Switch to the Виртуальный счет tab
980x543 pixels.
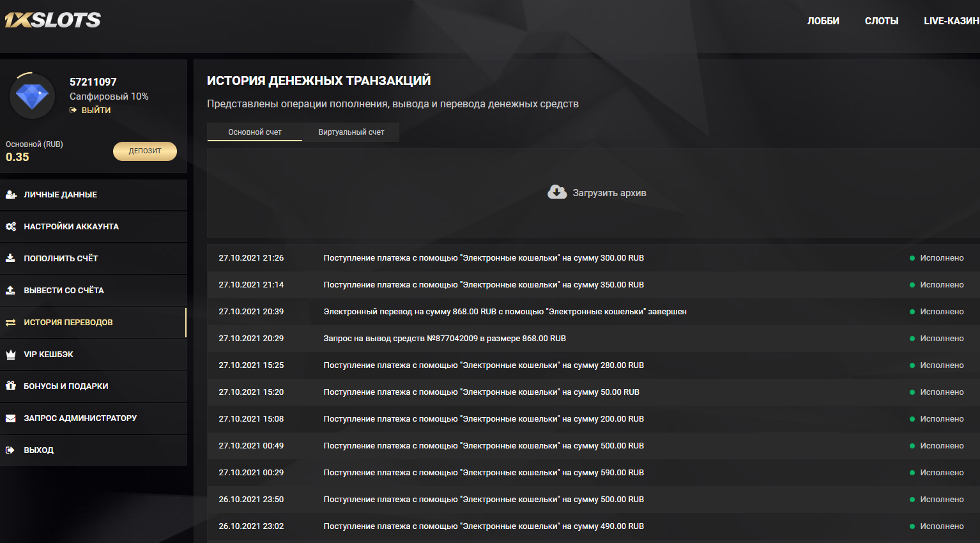pos(351,132)
